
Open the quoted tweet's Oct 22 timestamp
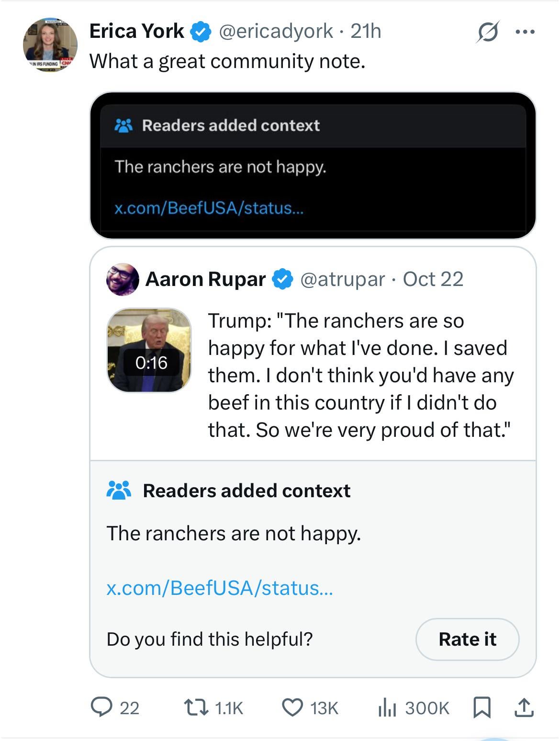(433, 279)
